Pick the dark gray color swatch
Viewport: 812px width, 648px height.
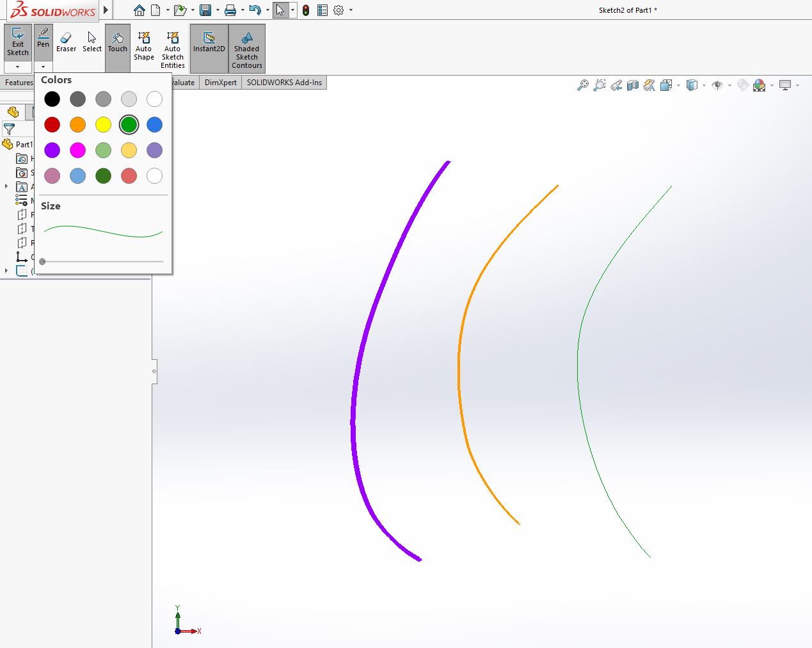[77, 99]
